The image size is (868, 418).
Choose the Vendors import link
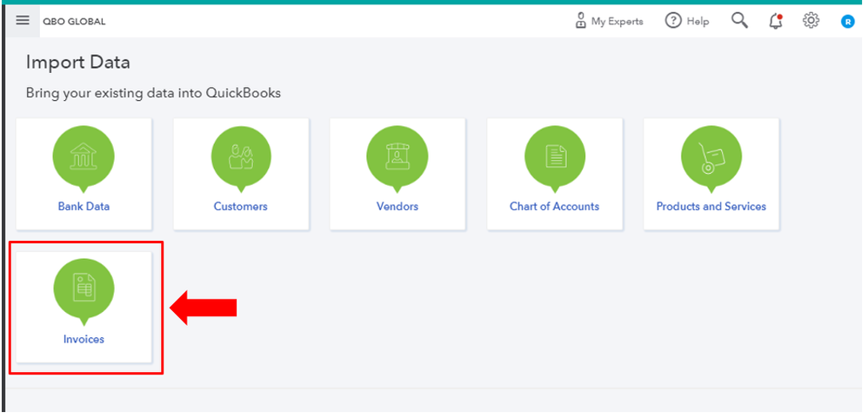click(x=397, y=207)
